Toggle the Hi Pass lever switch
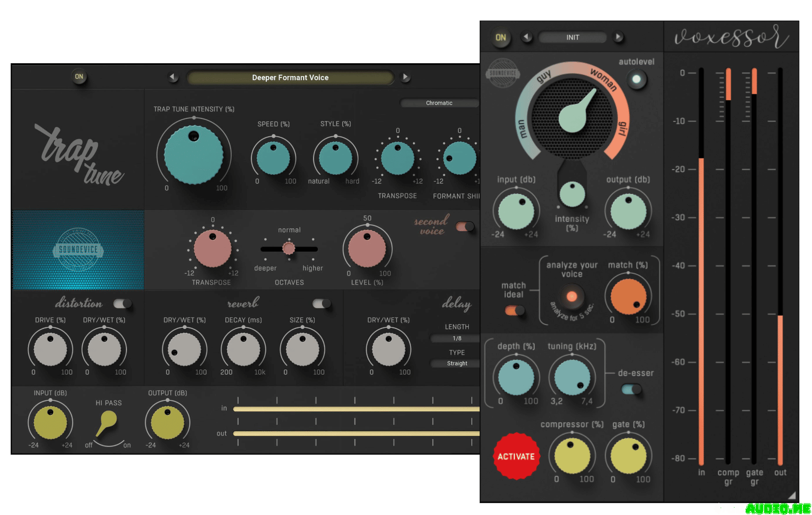Screen dimensions: 812x515 (107, 424)
